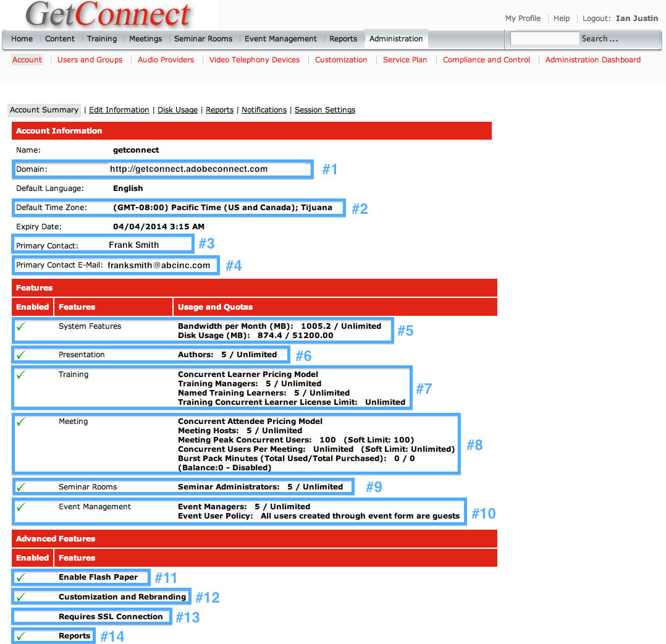Open the Meetings menu
This screenshot has width=666, height=644.
click(x=145, y=39)
